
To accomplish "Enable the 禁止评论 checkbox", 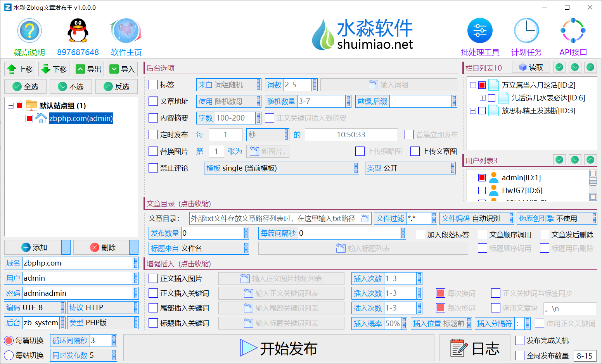I will tap(153, 168).
